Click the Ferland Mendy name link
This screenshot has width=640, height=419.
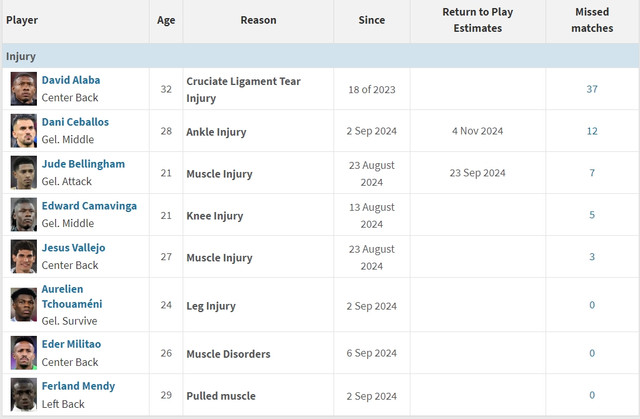[78, 386]
